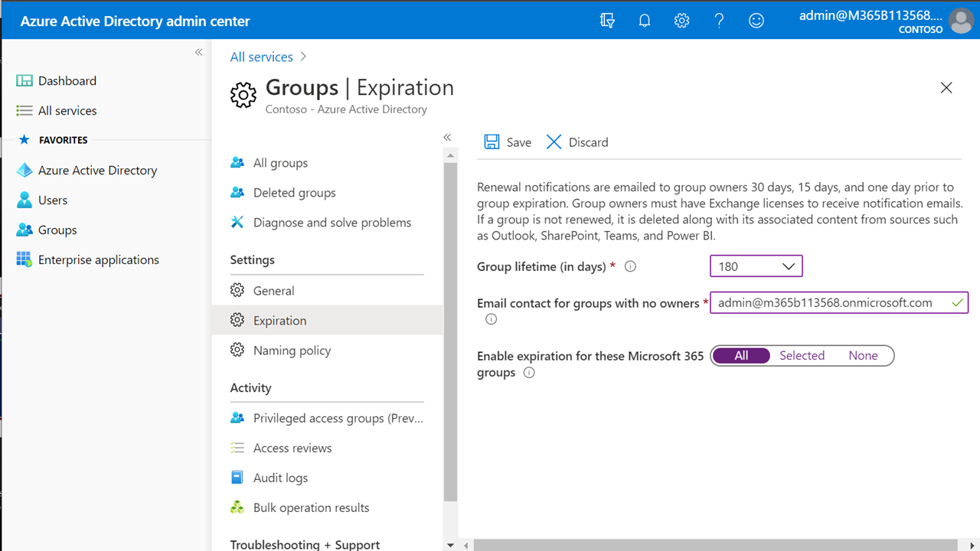Click the Enterprise applications grid icon
Viewport: 980px width, 551px height.
tap(24, 259)
